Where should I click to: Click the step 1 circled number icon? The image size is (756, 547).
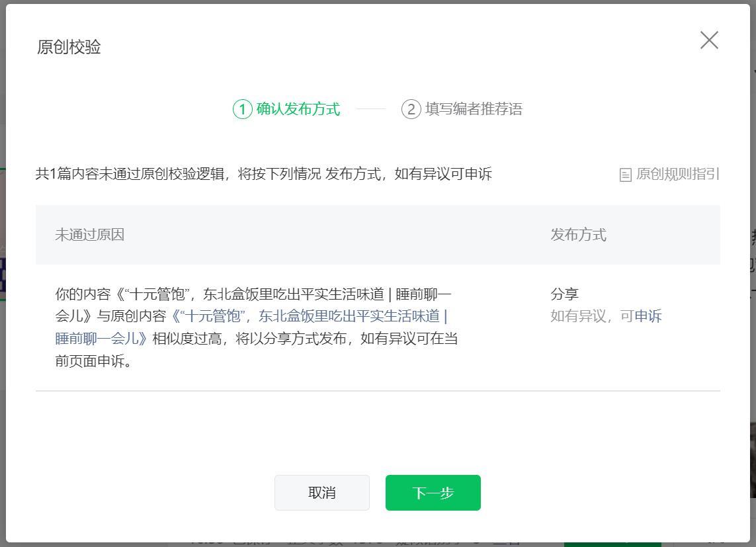tap(243, 109)
